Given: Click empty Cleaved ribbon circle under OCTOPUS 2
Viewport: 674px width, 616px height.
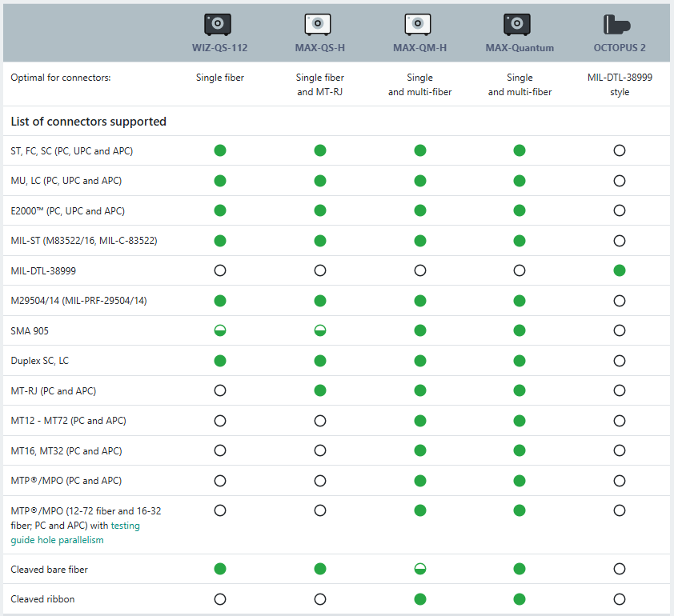Looking at the screenshot, I should (619, 598).
